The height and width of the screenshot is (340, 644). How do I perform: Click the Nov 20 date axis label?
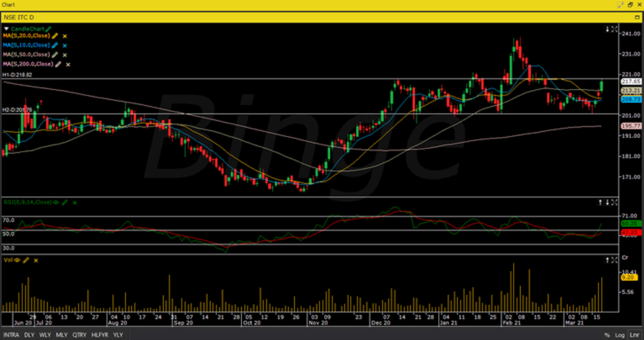(319, 323)
